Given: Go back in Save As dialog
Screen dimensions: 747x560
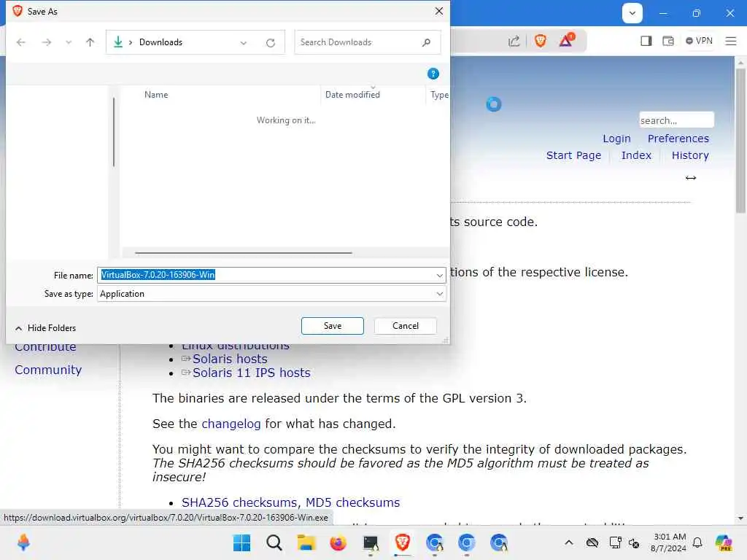Looking at the screenshot, I should coord(21,42).
